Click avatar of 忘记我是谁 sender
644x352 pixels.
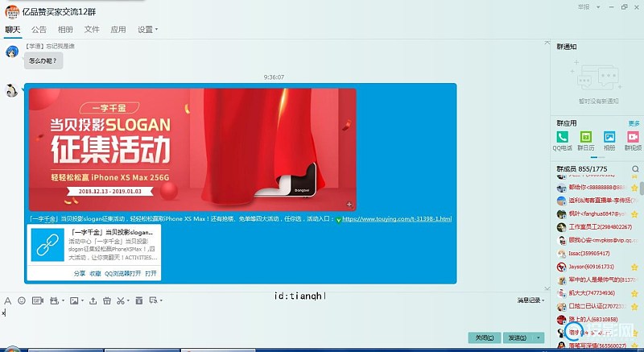12,52
